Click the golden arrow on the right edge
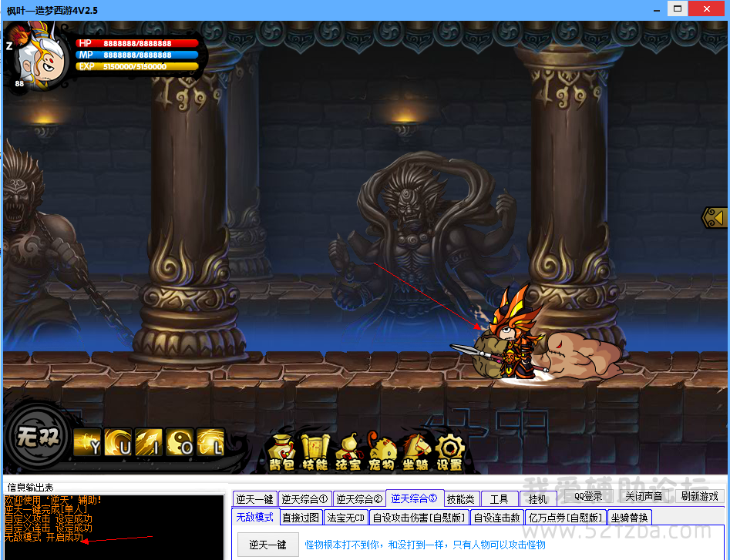730x560 pixels. [x=715, y=217]
